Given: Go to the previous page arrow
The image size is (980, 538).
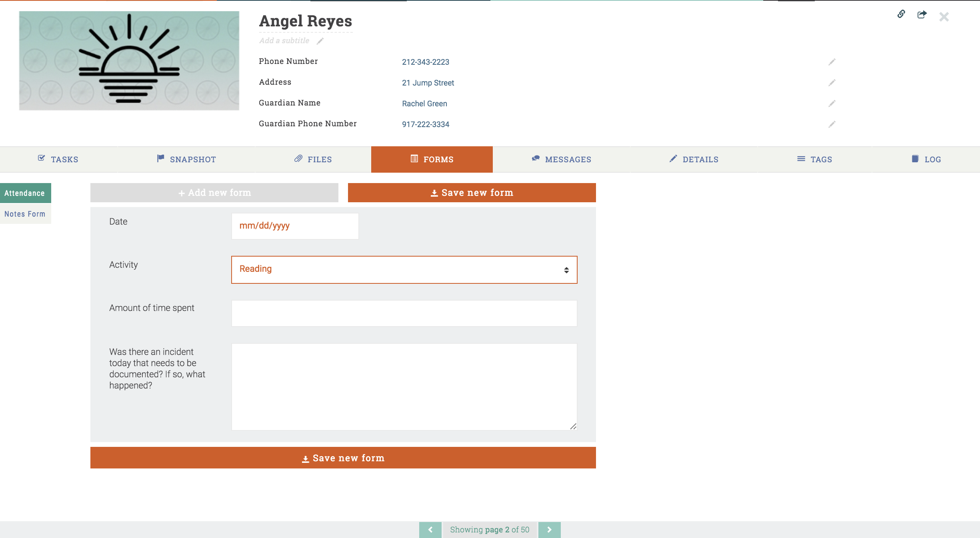Looking at the screenshot, I should point(430,530).
